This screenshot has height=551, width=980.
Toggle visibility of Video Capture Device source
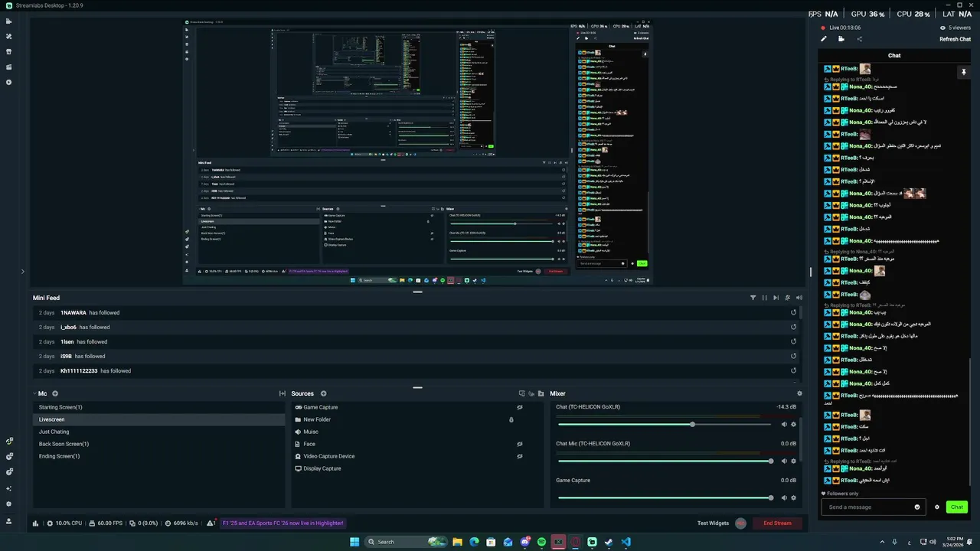(x=519, y=456)
